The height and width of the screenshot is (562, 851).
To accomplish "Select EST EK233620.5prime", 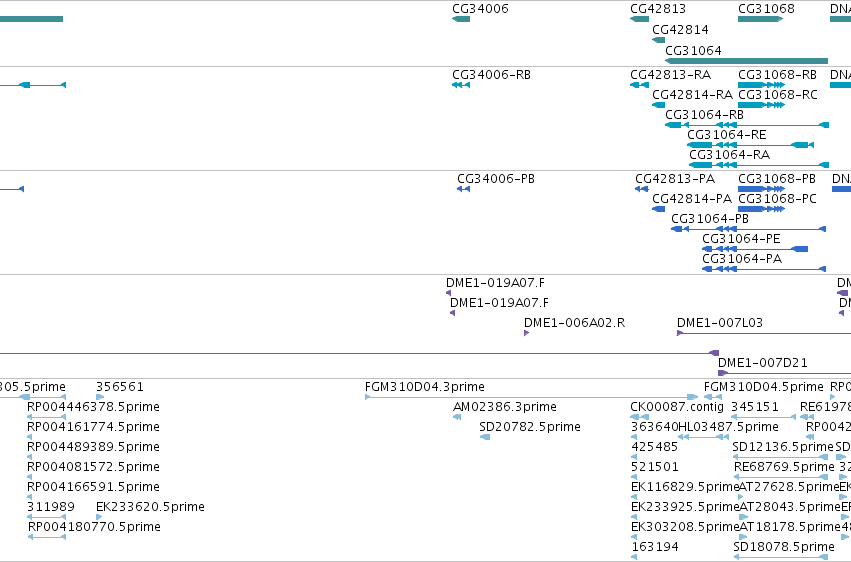I will [150, 508].
